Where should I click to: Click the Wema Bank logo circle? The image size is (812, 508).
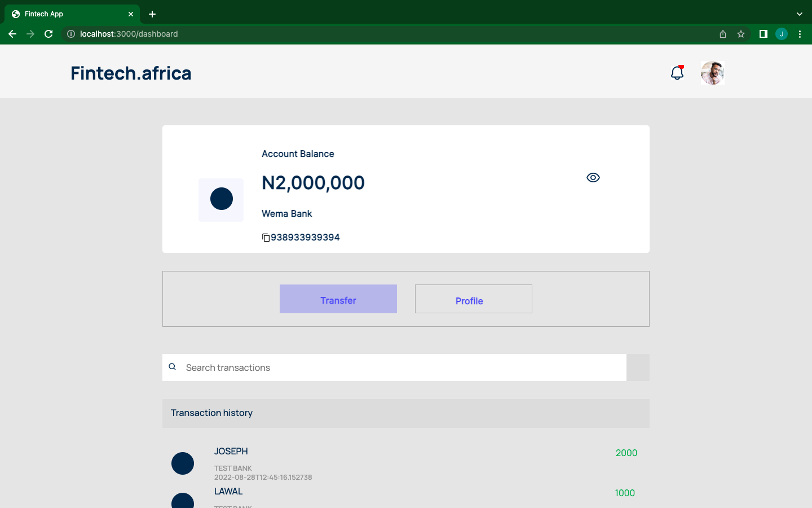pos(221,200)
